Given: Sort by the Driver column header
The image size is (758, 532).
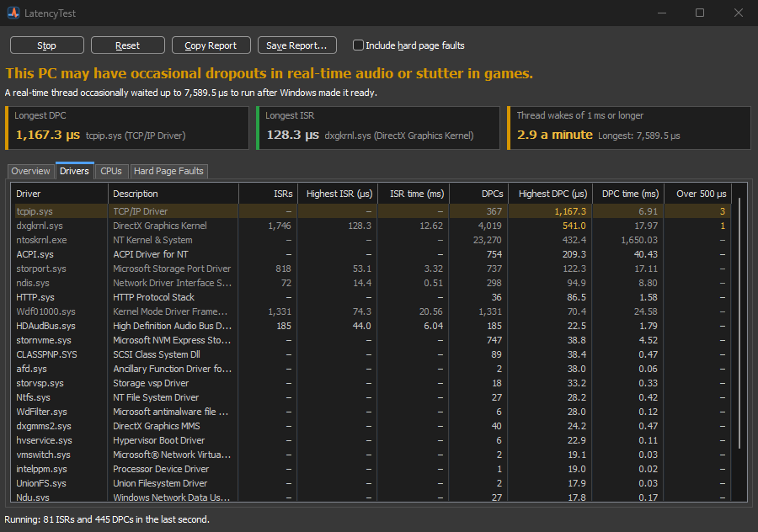Looking at the screenshot, I should tap(59, 194).
